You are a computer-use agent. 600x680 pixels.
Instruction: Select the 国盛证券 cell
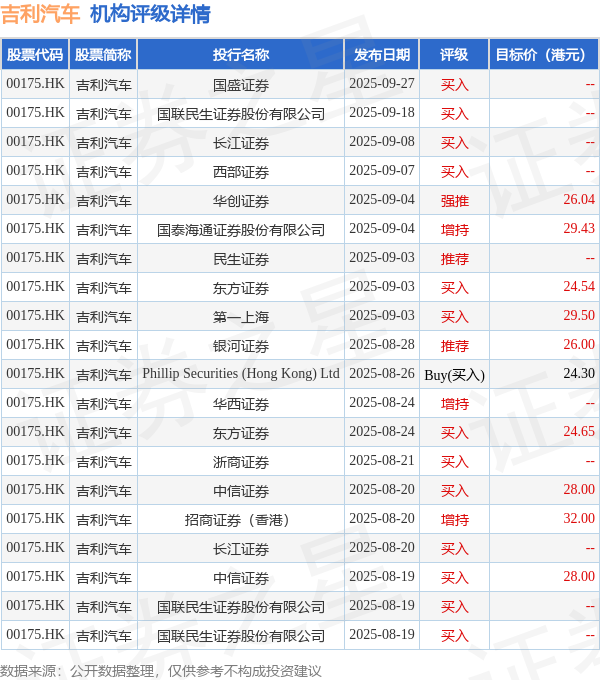pyautogui.click(x=241, y=85)
